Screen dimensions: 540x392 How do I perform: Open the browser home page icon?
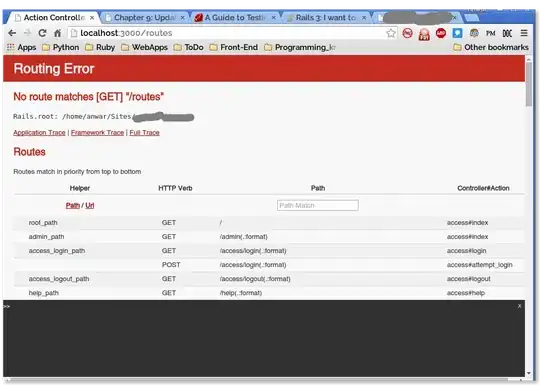pyautogui.click(x=58, y=33)
